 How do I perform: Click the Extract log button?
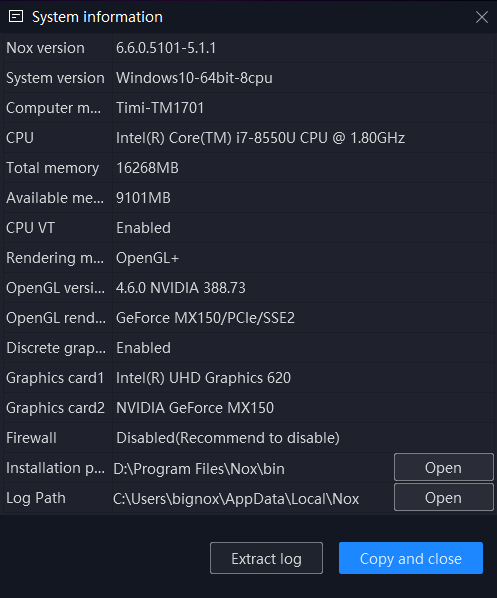266,558
